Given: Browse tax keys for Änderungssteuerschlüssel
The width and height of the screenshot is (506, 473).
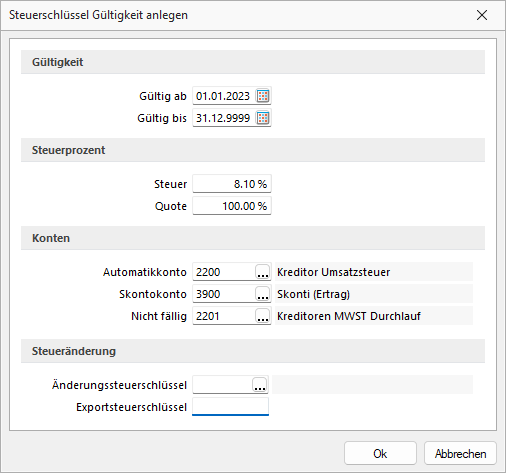Looking at the screenshot, I should [260, 385].
